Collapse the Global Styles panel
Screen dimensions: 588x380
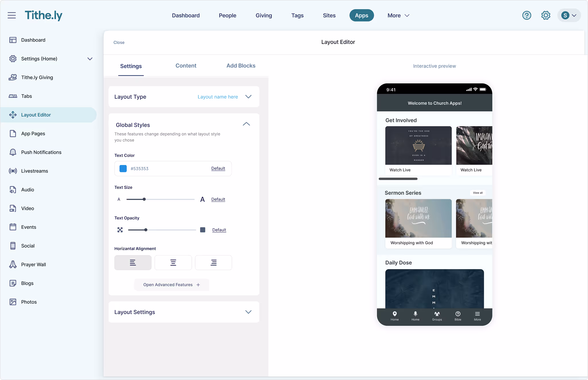pyautogui.click(x=246, y=124)
